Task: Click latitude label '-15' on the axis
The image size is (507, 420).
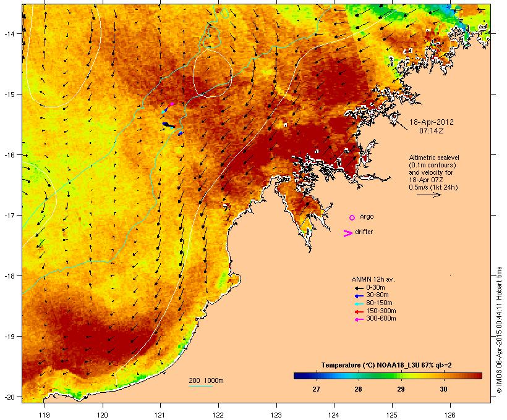Action: click(x=9, y=94)
